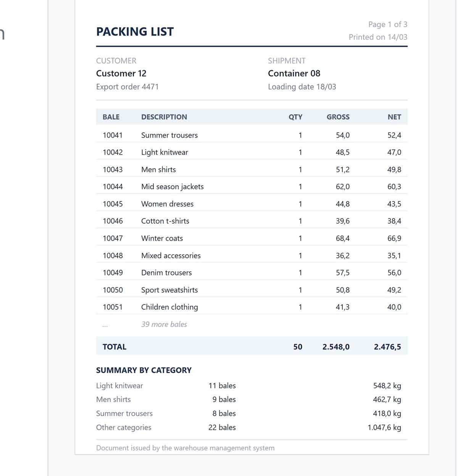Click the 'Denim trousers' description
Image resolution: width=458 pixels, height=476 pixels.
click(x=166, y=273)
